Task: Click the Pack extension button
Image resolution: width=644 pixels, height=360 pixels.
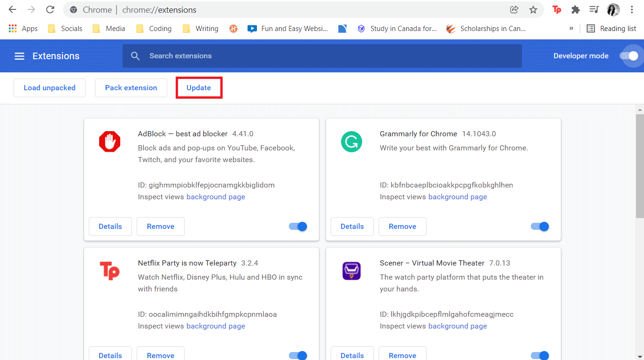Action: 131,88
